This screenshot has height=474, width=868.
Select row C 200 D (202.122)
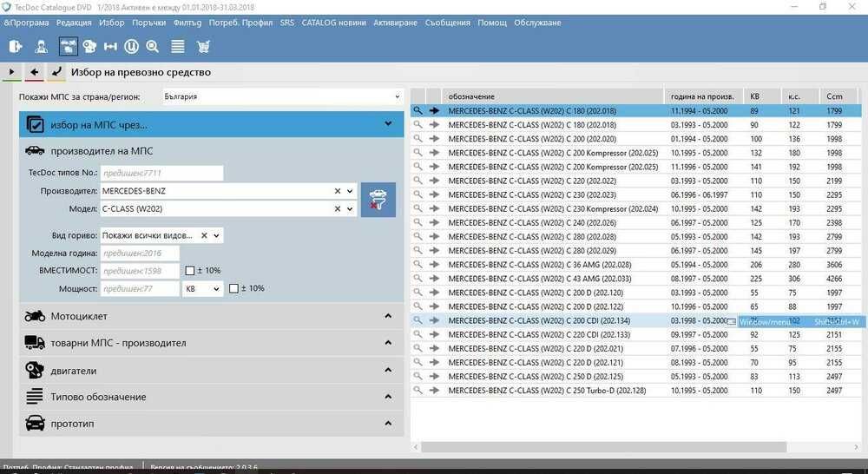pos(636,306)
